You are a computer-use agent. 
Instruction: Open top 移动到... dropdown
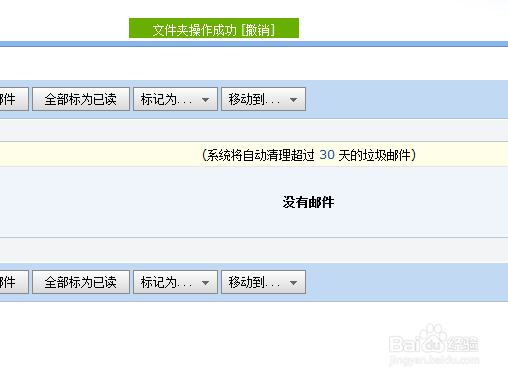[x=263, y=99]
